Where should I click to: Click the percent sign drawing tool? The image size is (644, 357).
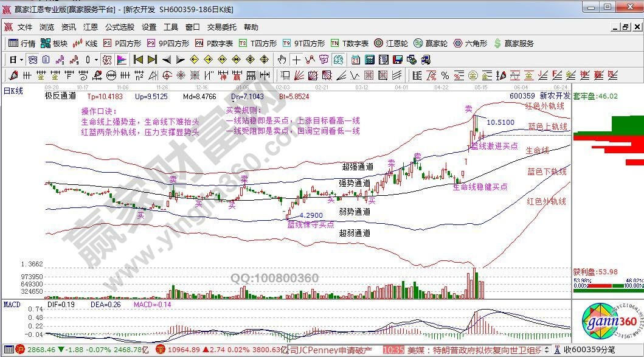pyautogui.click(x=445, y=75)
